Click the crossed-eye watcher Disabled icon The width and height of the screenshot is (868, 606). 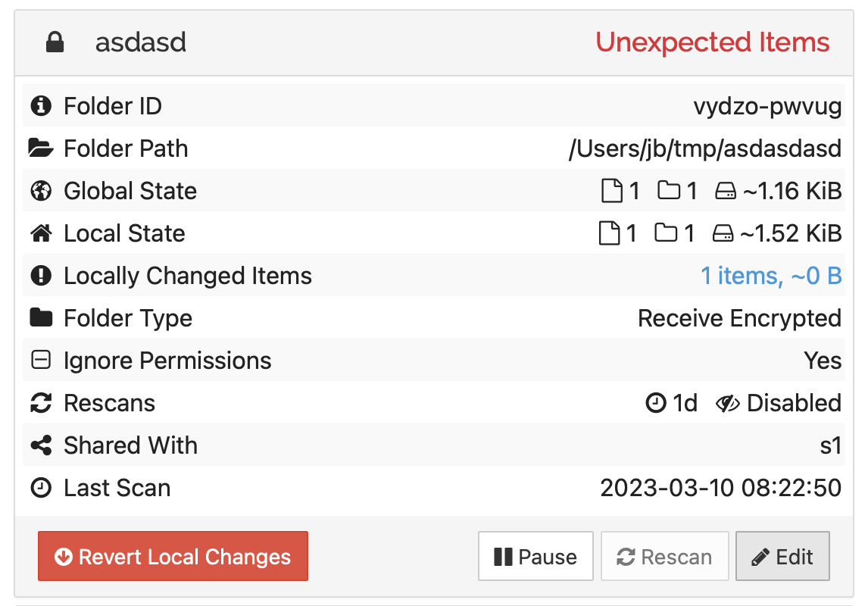(x=727, y=403)
